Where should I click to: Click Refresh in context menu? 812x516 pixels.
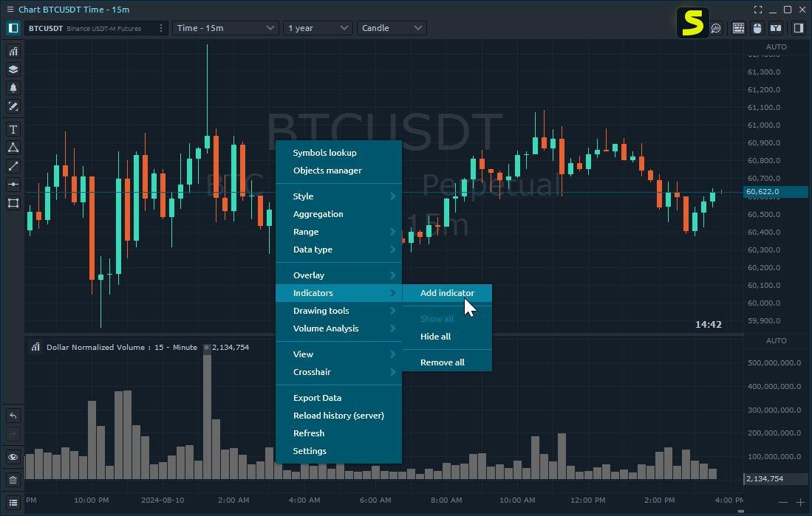click(338, 433)
